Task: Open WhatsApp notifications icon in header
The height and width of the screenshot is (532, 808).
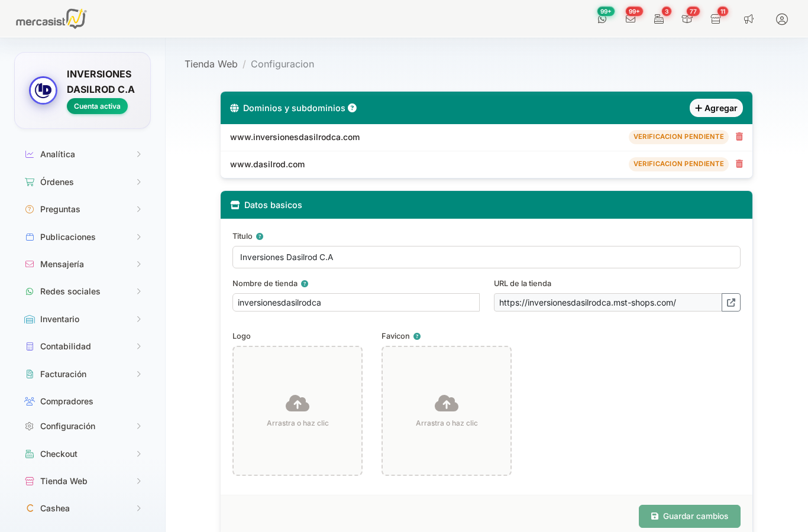Action: pos(602,19)
